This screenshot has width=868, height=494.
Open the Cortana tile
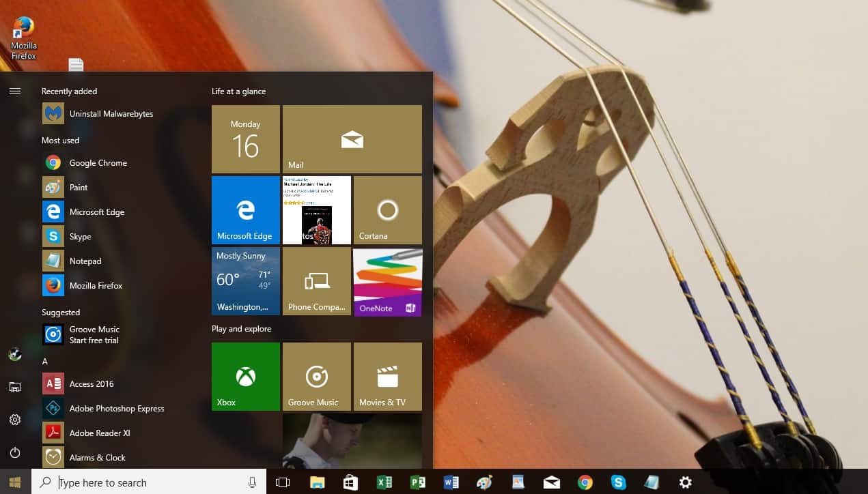388,210
